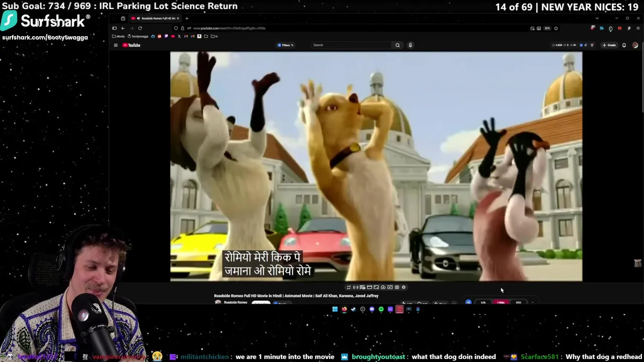
Task: Open Steam from the taskbar
Action: coord(353,309)
